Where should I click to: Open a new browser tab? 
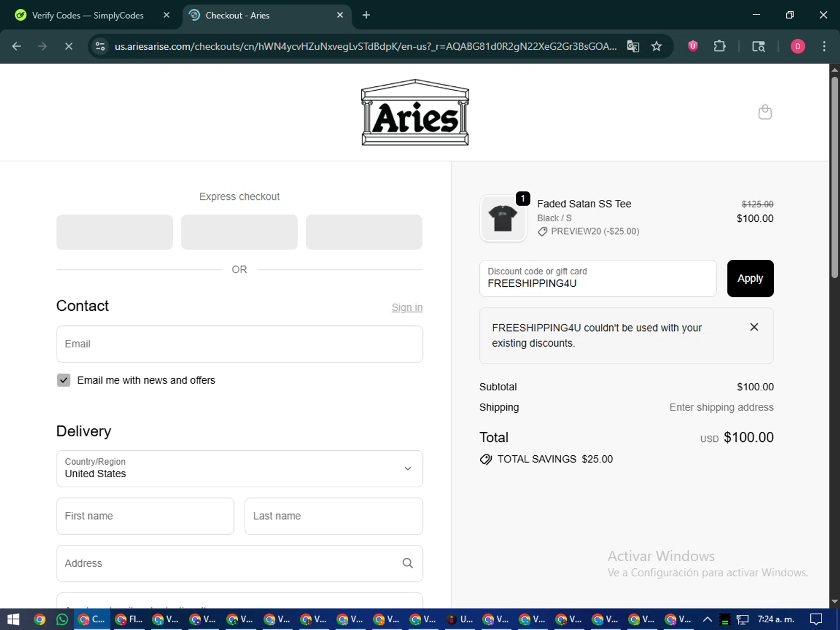tap(366, 15)
